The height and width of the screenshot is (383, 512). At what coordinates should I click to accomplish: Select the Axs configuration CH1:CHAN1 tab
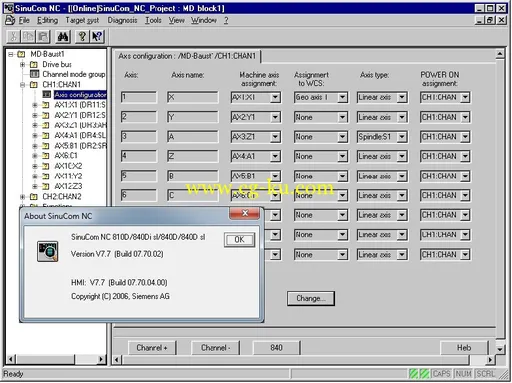coord(187,56)
